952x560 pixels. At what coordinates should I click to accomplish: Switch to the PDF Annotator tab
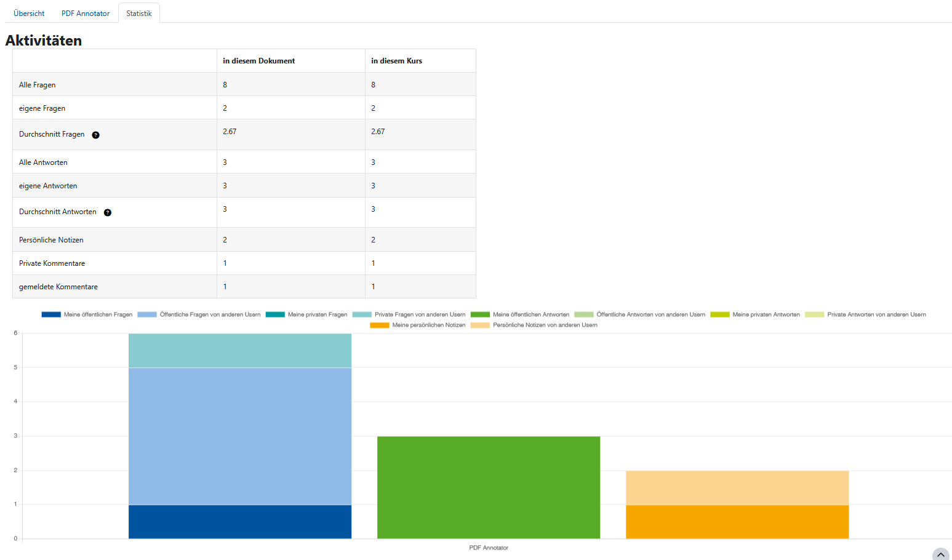pos(86,14)
